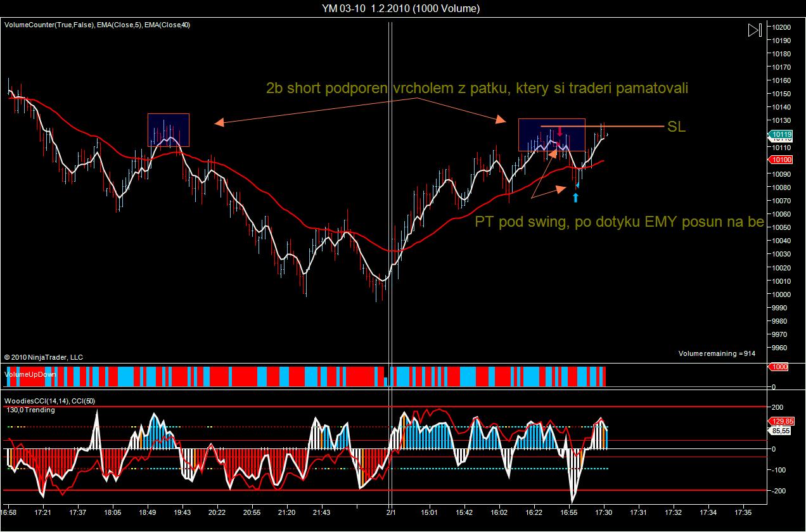806x532 pixels.
Task: Click the 17:21 time axis label
Action: tap(43, 512)
